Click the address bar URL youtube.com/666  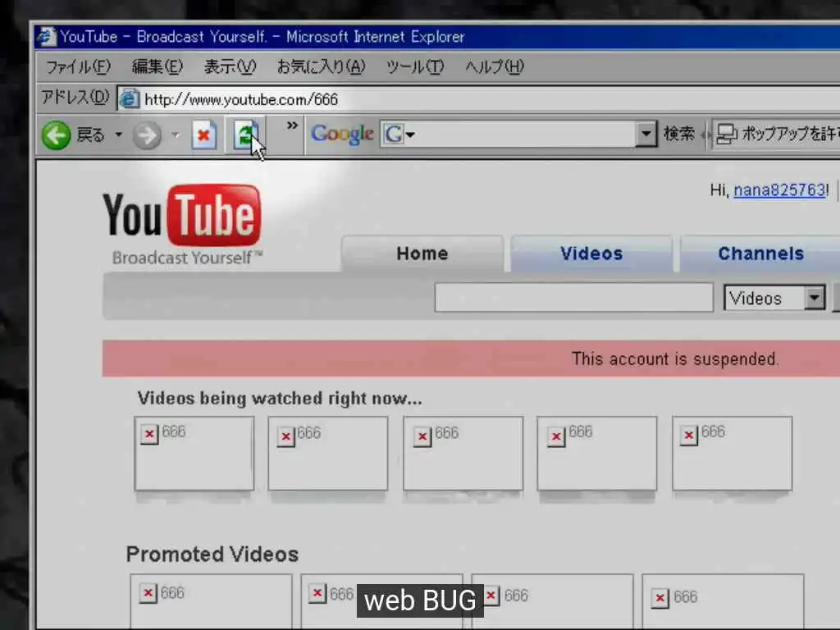[x=241, y=99]
